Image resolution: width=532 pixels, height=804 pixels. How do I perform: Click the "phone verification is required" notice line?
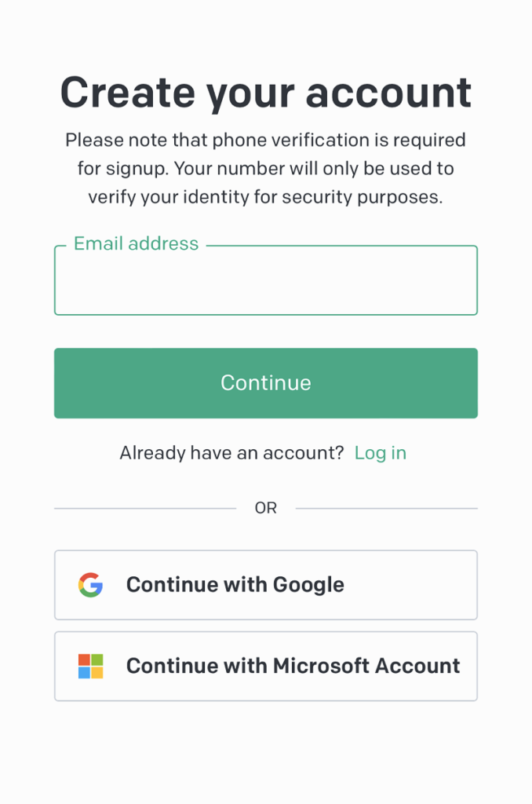265,141
